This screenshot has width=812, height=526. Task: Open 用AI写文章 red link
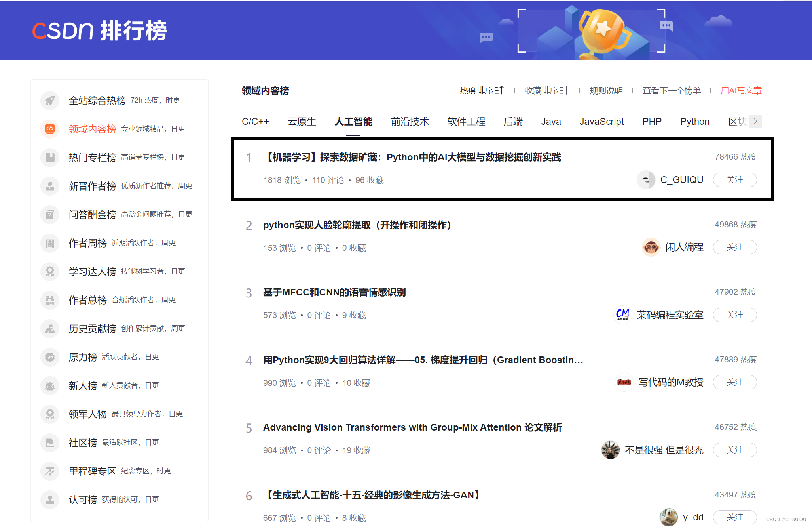[741, 91]
